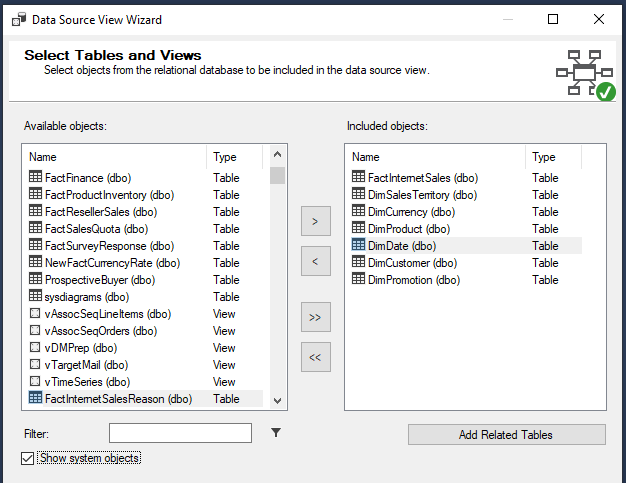
Task: Remove all objects with the << button
Action: [315, 357]
